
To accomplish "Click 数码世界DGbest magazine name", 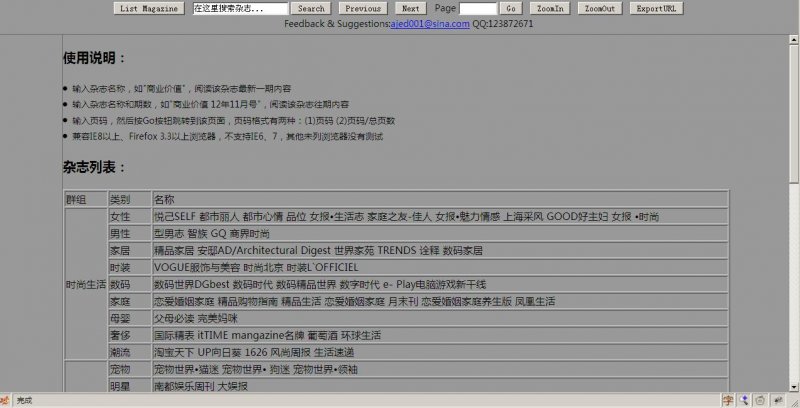I will tap(192, 284).
